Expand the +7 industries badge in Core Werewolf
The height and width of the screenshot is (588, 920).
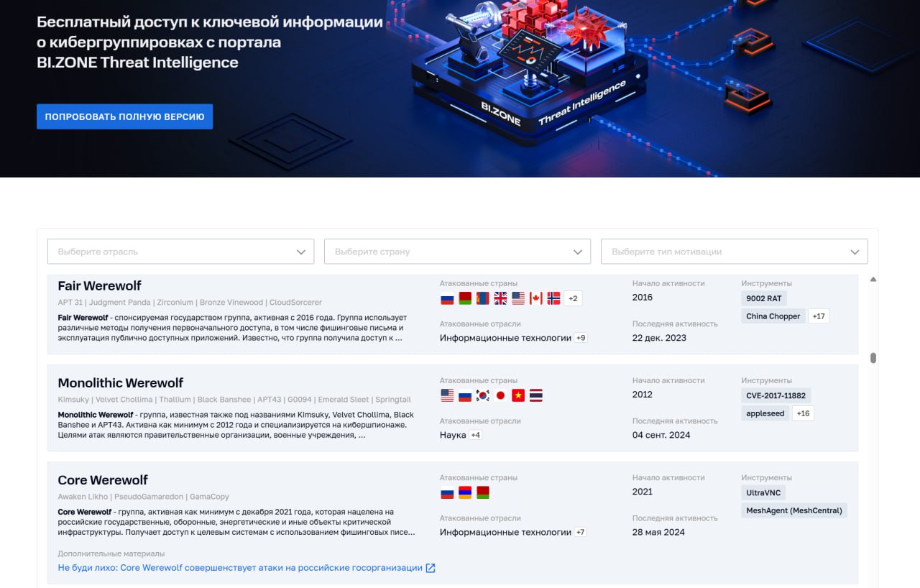tap(581, 532)
